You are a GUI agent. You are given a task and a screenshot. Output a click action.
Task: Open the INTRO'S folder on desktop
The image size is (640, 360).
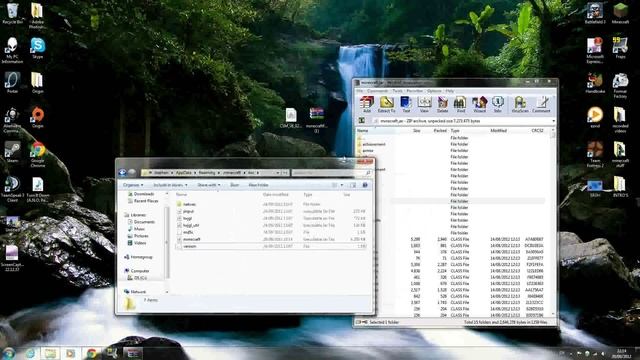620,187
